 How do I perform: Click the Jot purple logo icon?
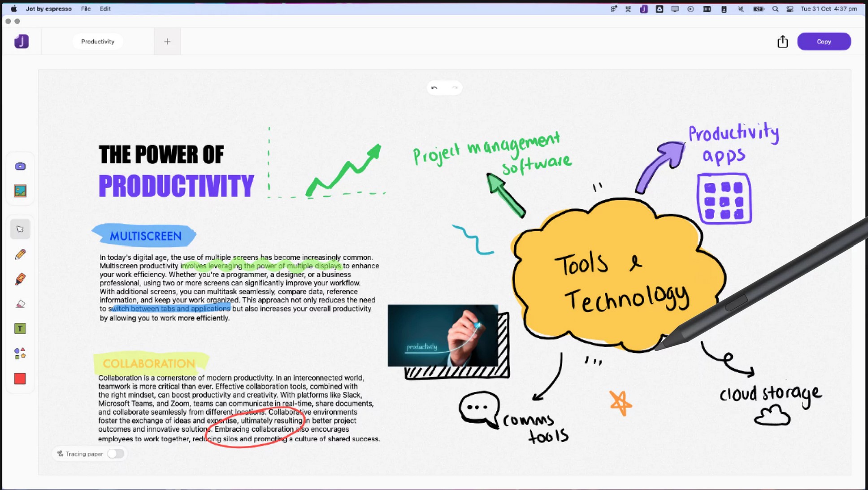pos(22,42)
